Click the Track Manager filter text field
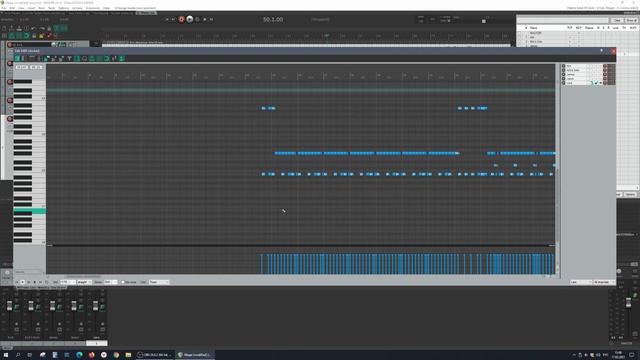 point(563,20)
